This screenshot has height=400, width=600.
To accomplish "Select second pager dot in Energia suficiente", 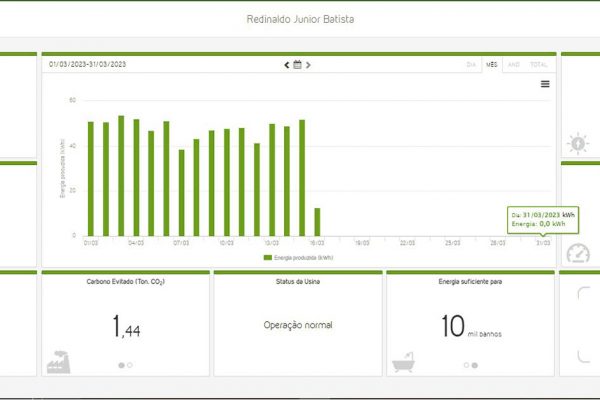I will click(x=474, y=365).
